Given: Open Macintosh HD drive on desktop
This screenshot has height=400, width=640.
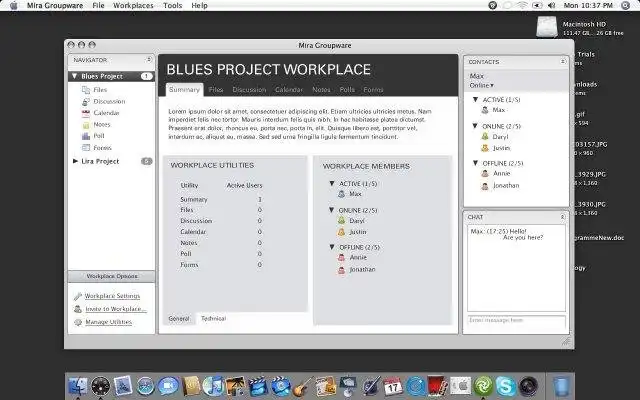Looking at the screenshot, I should (x=547, y=27).
